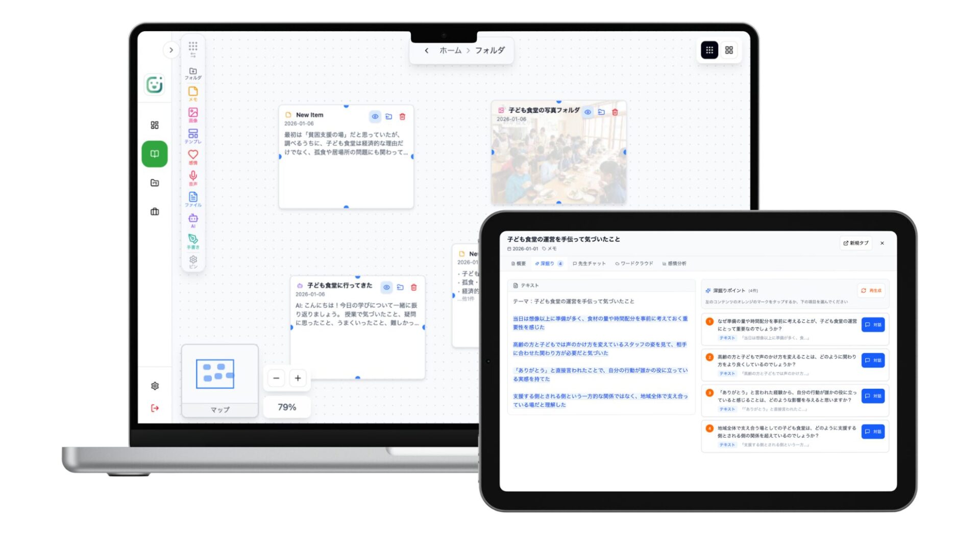Toggle visibility eye on the New Item card

click(x=375, y=117)
